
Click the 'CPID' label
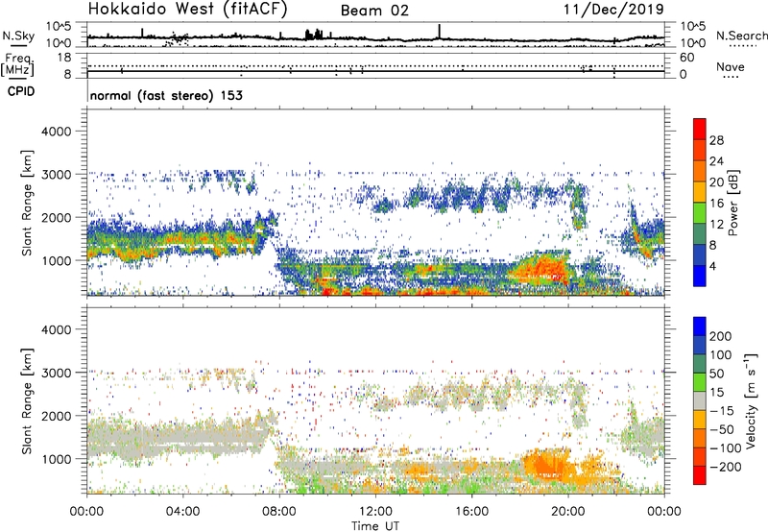click(x=21, y=91)
